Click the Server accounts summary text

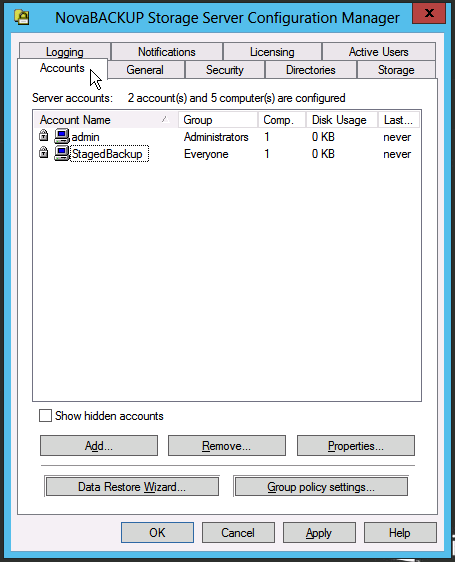[x=236, y=98]
